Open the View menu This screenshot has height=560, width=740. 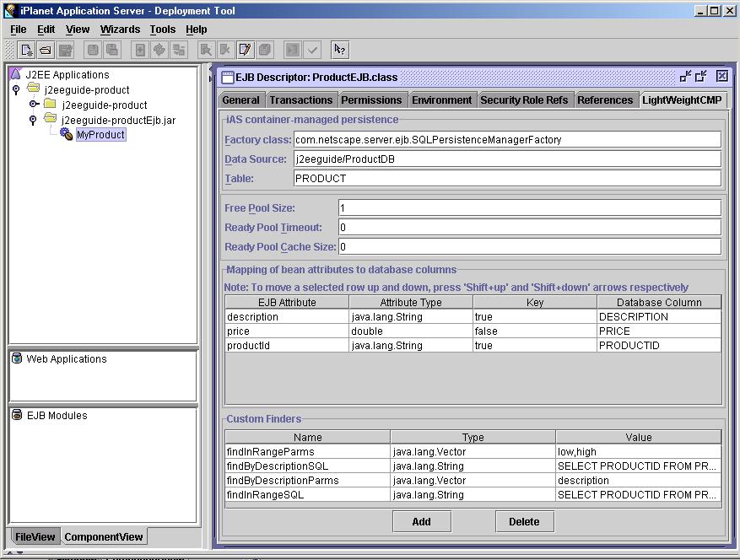tap(78, 30)
